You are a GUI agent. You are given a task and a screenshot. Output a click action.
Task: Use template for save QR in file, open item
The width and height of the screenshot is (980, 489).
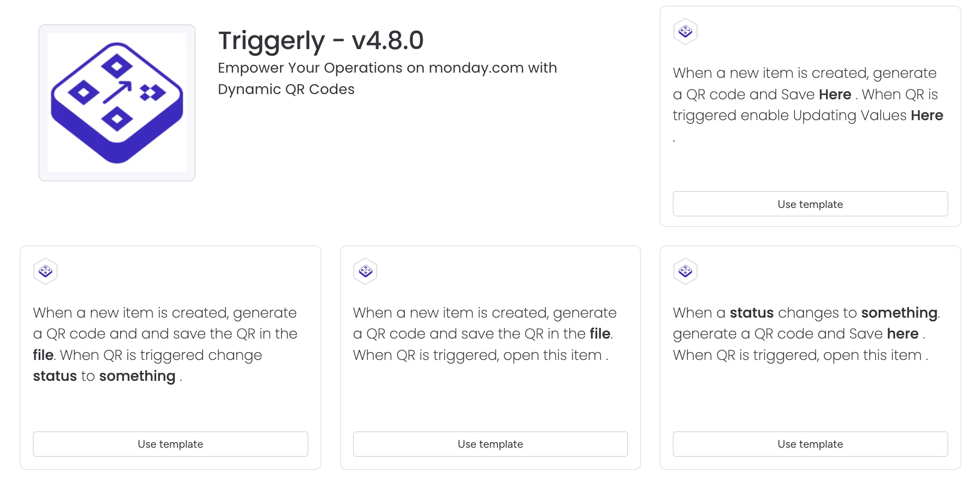(490, 444)
